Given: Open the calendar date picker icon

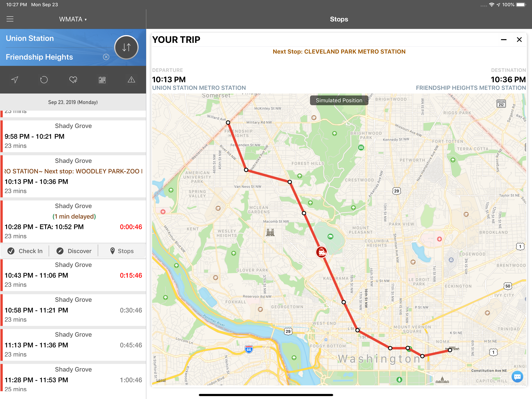Looking at the screenshot, I should [102, 80].
